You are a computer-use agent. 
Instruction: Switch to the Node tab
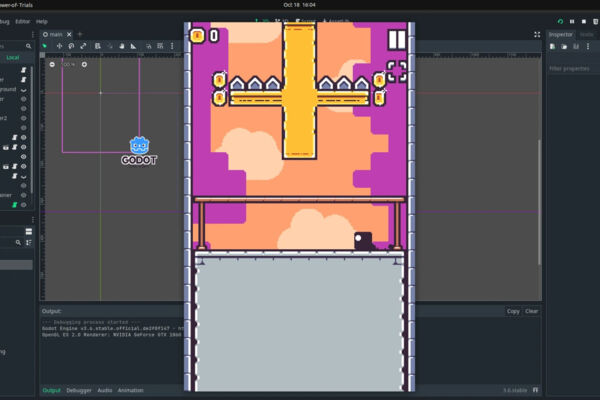pos(586,34)
